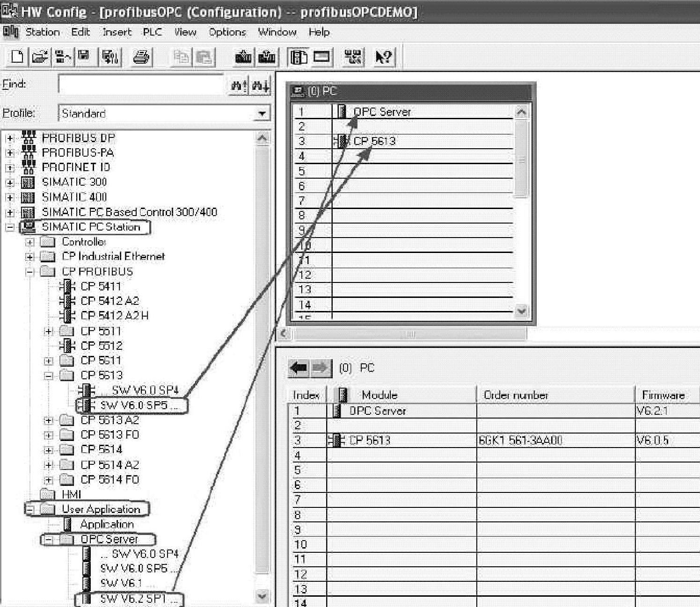Collapse the SIMATIC PC Station node

click(x=10, y=228)
